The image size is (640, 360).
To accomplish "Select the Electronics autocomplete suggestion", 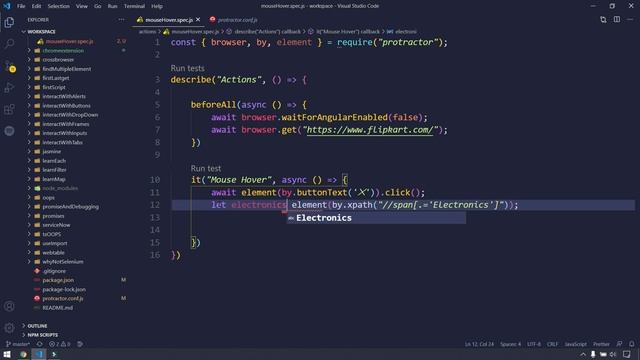I will click(x=376, y=218).
